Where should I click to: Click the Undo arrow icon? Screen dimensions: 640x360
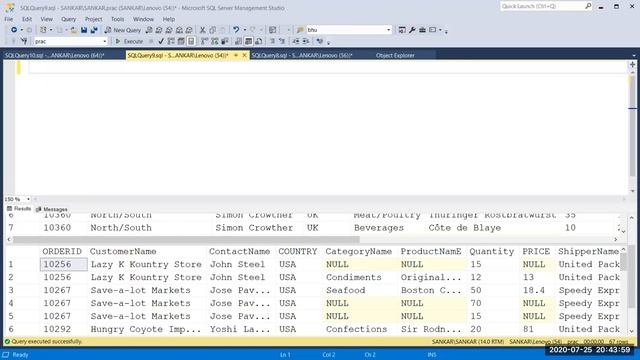(236, 30)
